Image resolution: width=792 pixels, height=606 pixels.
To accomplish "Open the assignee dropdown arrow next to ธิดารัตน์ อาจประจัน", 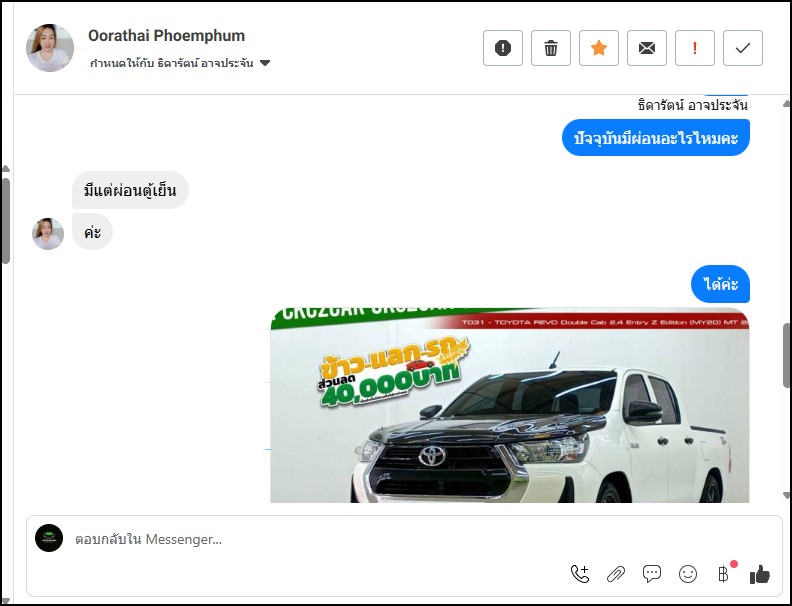I will click(265, 63).
